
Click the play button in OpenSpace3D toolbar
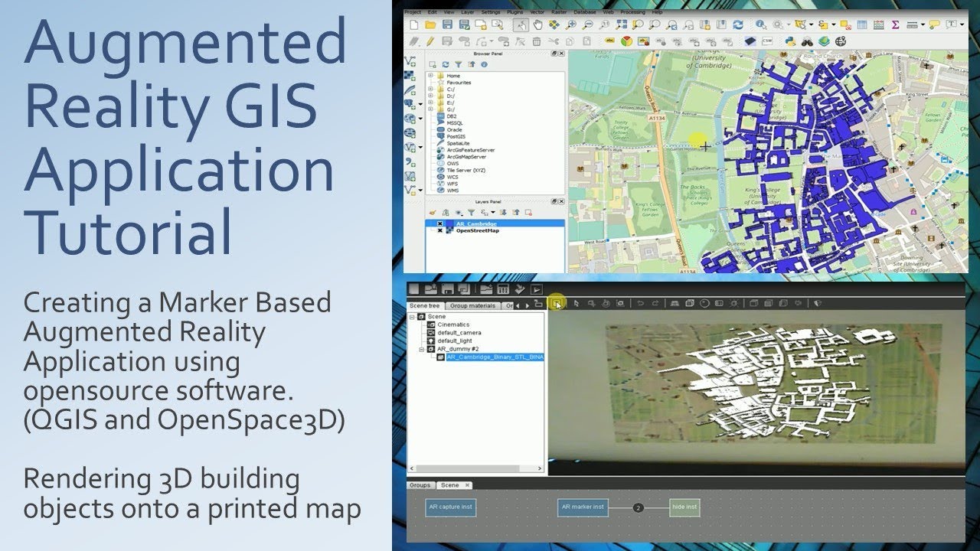tap(536, 289)
